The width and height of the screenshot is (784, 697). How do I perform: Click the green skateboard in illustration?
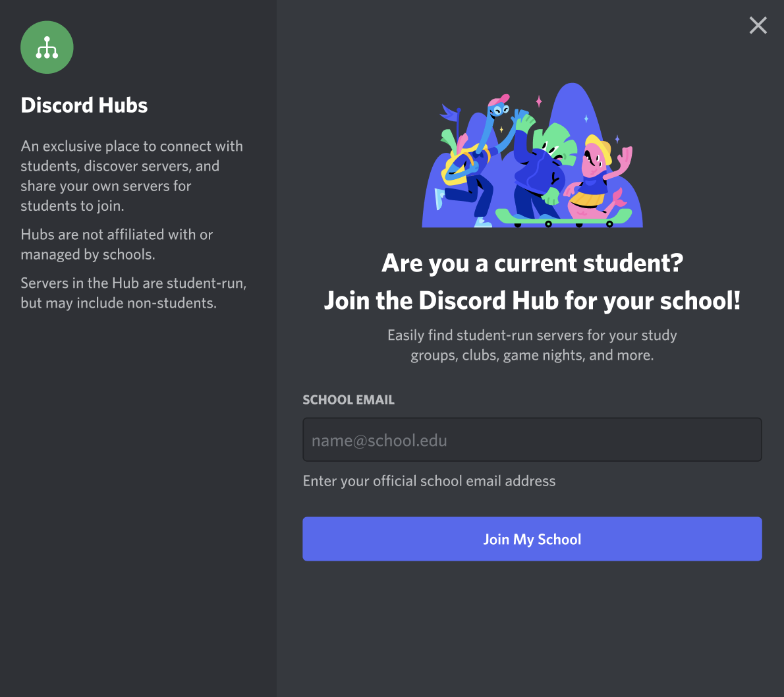point(563,217)
